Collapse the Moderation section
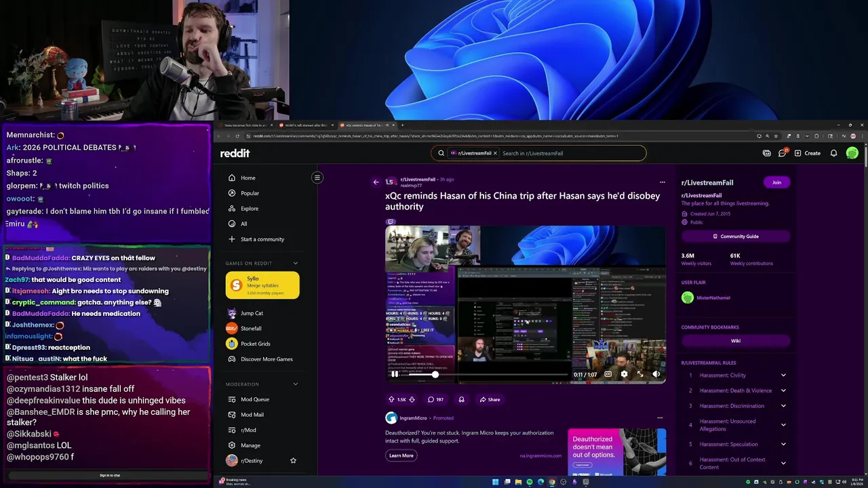The image size is (868, 488). pos(296,384)
